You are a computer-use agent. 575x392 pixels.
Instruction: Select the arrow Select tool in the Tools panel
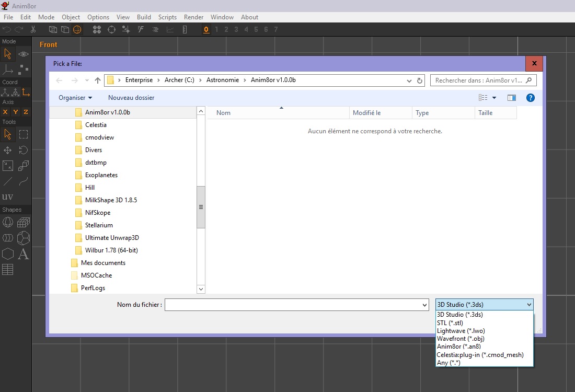tap(8, 134)
